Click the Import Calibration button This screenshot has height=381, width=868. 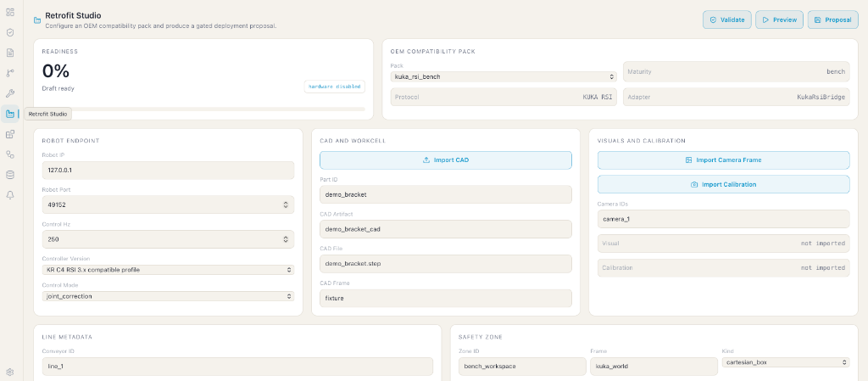point(724,184)
